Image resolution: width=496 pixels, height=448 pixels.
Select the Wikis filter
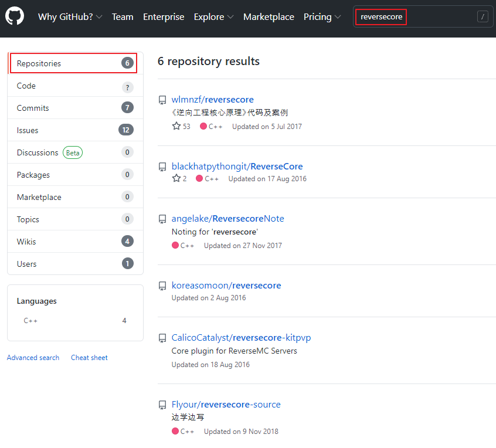[75, 242]
